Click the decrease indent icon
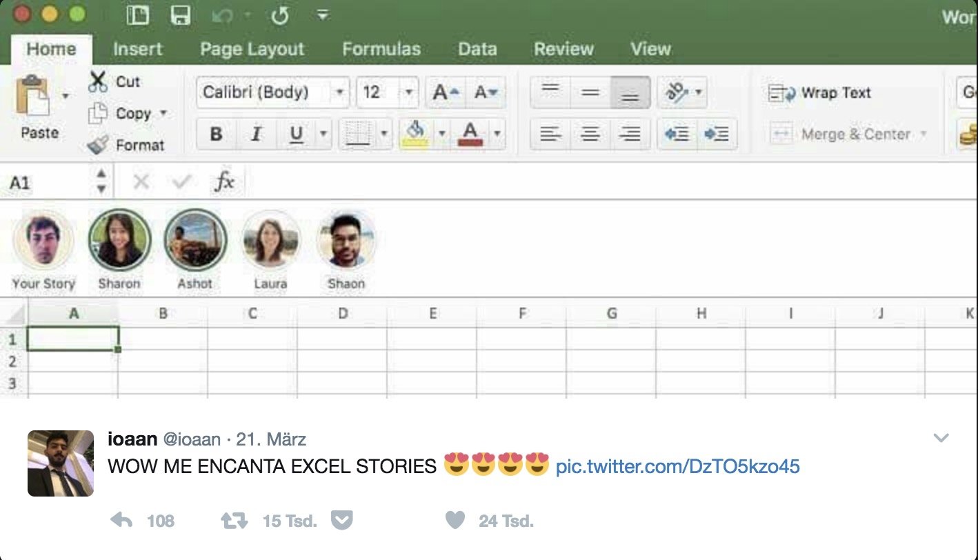Viewport: 978px width, 560px height. coord(677,134)
